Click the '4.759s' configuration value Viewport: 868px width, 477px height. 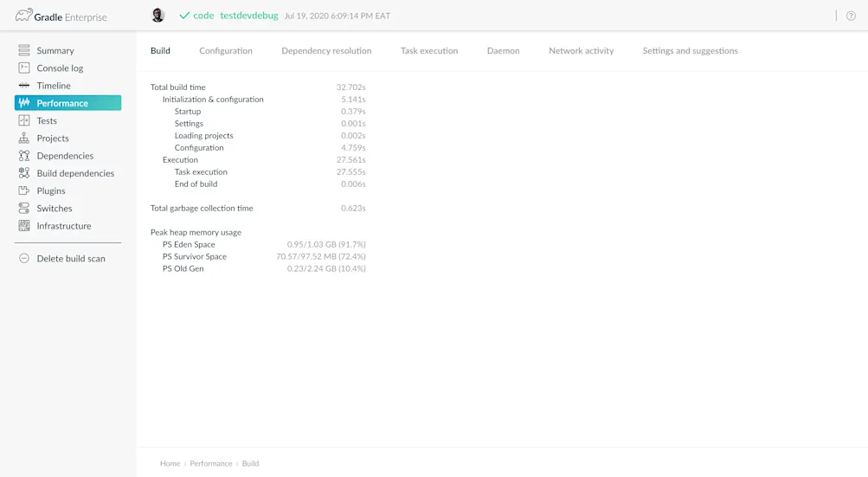(x=353, y=148)
